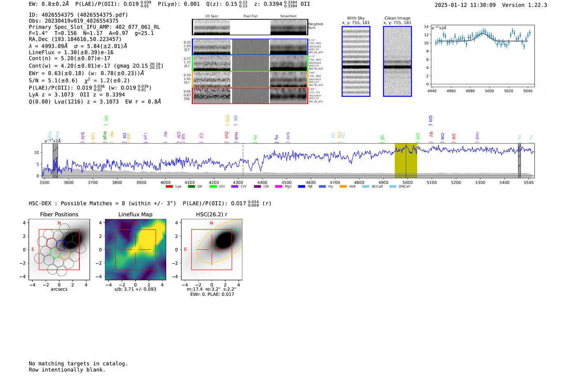
Task: Click the red crosshair in Lineflux Map
Action: (x=135, y=250)
